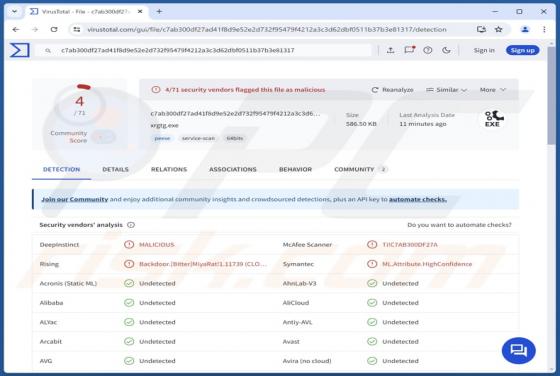Click the Community Score indicator

pyautogui.click(x=82, y=137)
